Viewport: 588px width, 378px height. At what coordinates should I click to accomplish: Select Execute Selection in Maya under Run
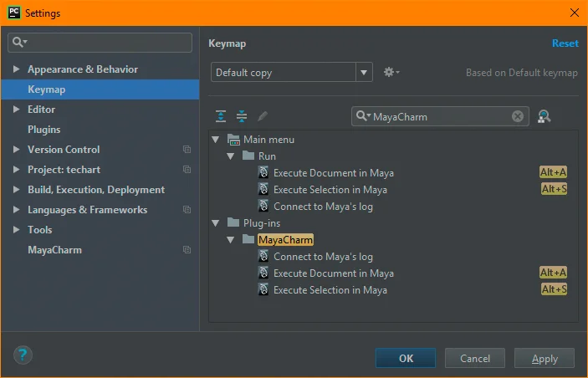pyautogui.click(x=330, y=189)
